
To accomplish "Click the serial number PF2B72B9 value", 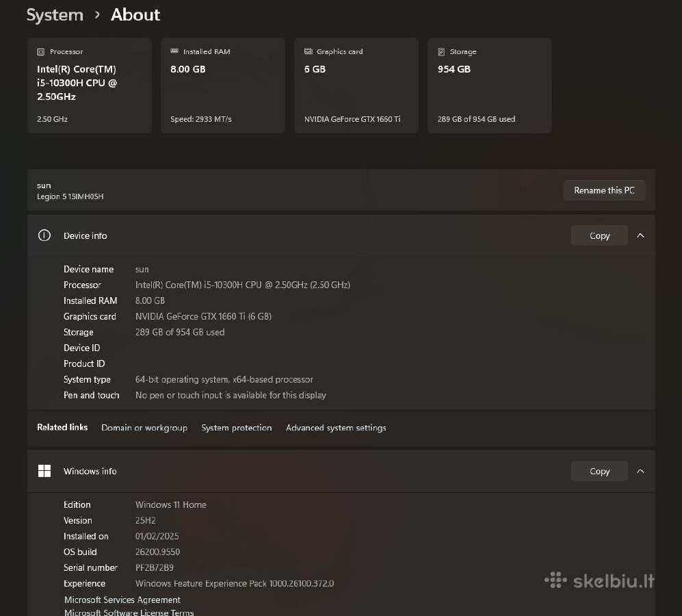I will tap(155, 567).
